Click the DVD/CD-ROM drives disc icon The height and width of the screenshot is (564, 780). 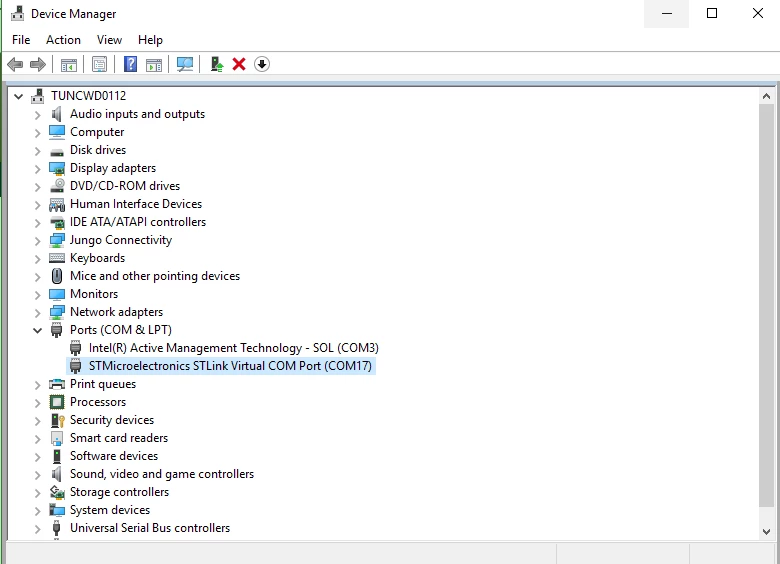click(x=57, y=186)
